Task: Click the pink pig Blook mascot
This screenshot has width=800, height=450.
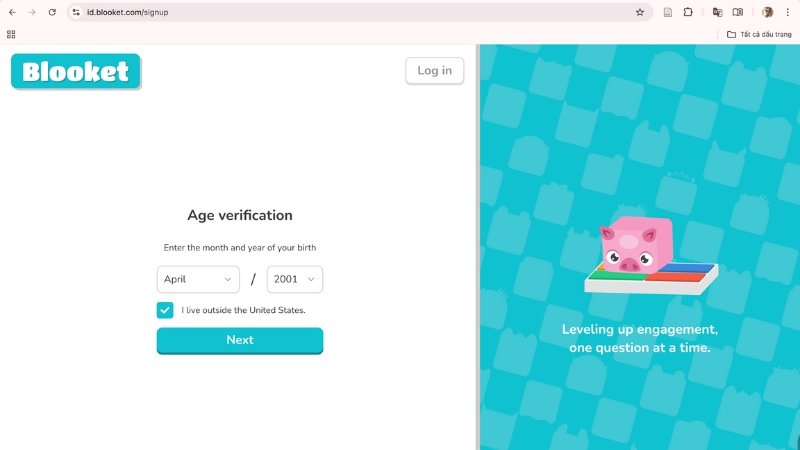Action: pyautogui.click(x=628, y=247)
